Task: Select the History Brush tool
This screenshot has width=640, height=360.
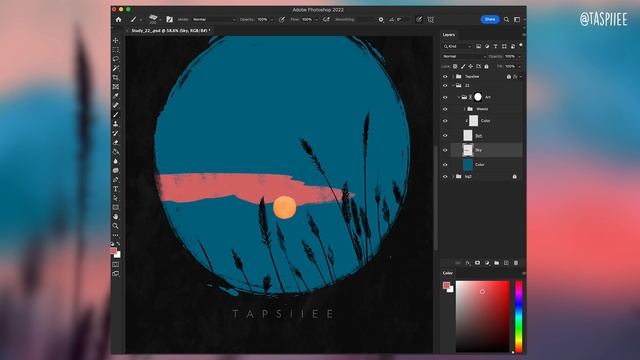Action: [116, 133]
